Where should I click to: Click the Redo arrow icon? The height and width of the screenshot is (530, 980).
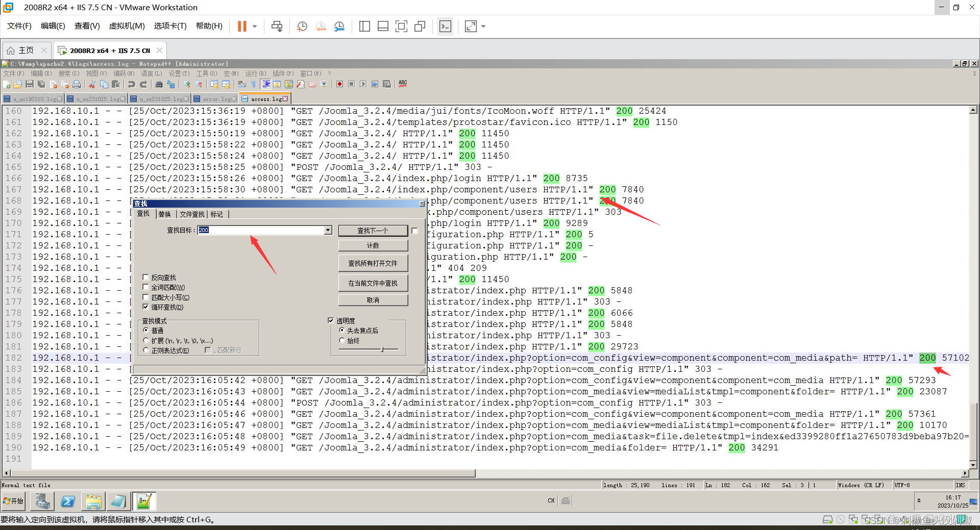[143, 84]
